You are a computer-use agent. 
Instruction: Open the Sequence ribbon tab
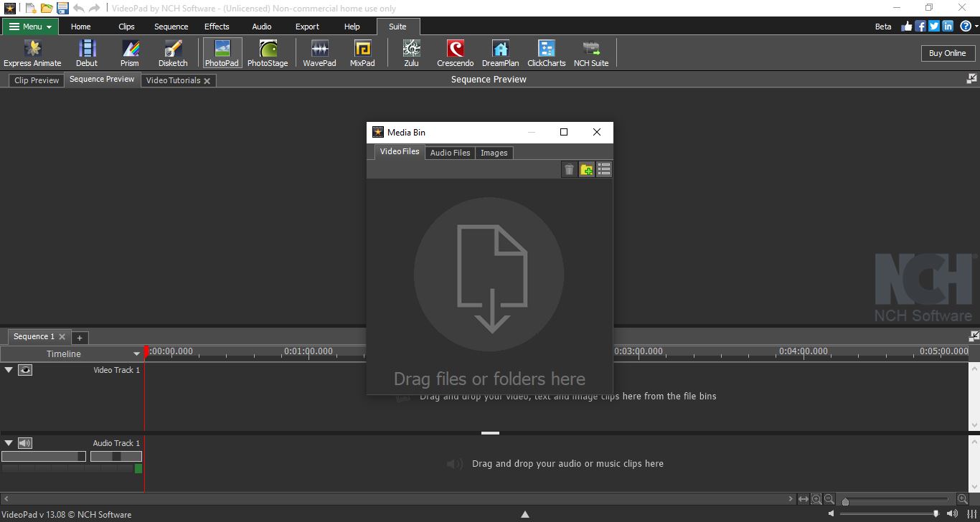[x=171, y=27]
